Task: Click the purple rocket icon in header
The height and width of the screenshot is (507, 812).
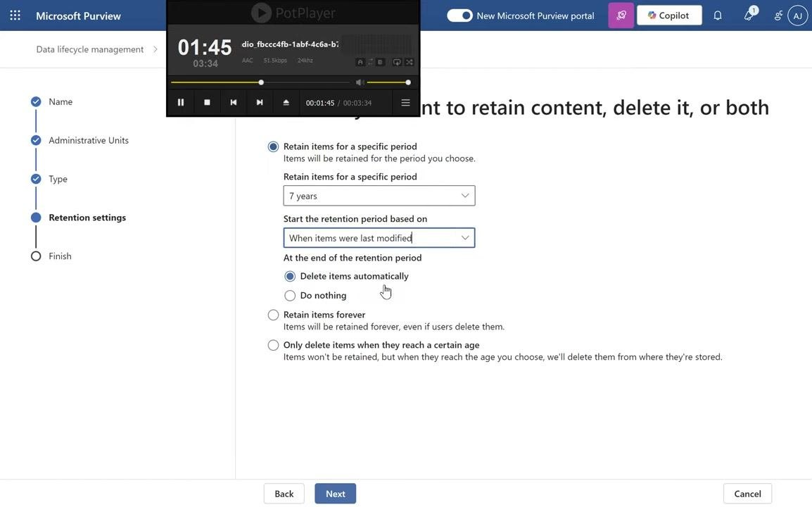Action: (621, 15)
